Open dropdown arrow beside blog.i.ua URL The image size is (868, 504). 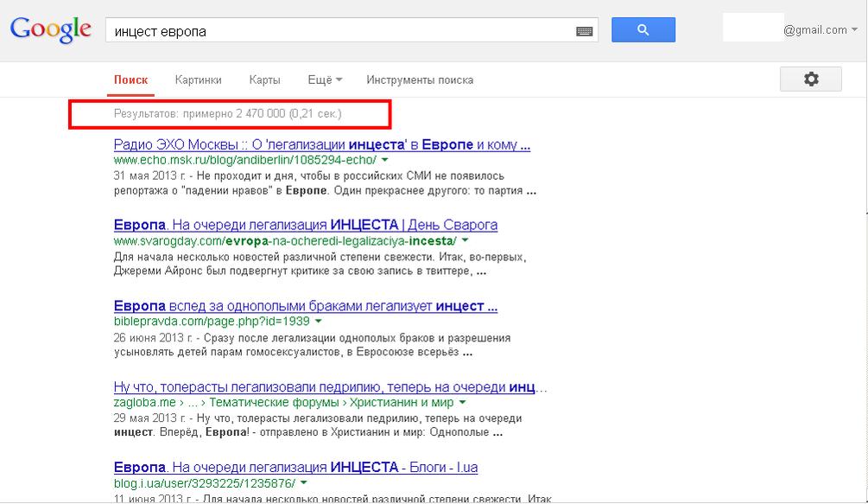pyautogui.click(x=304, y=482)
